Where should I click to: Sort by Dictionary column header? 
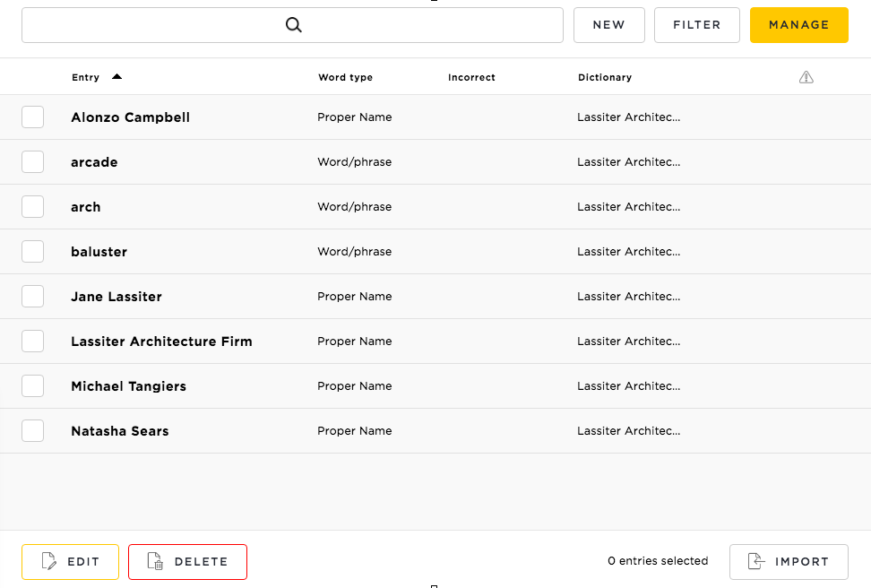tap(605, 77)
